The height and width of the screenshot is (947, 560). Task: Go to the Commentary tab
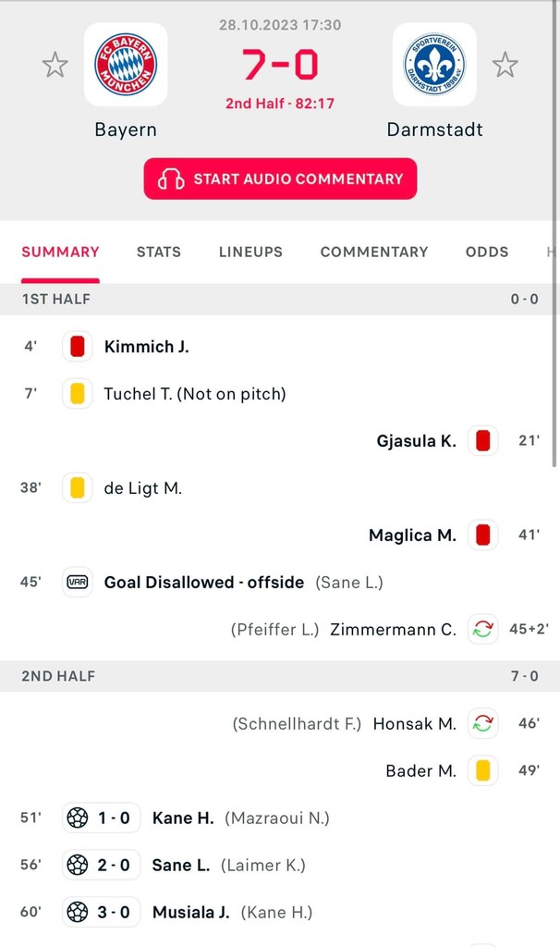(x=374, y=252)
